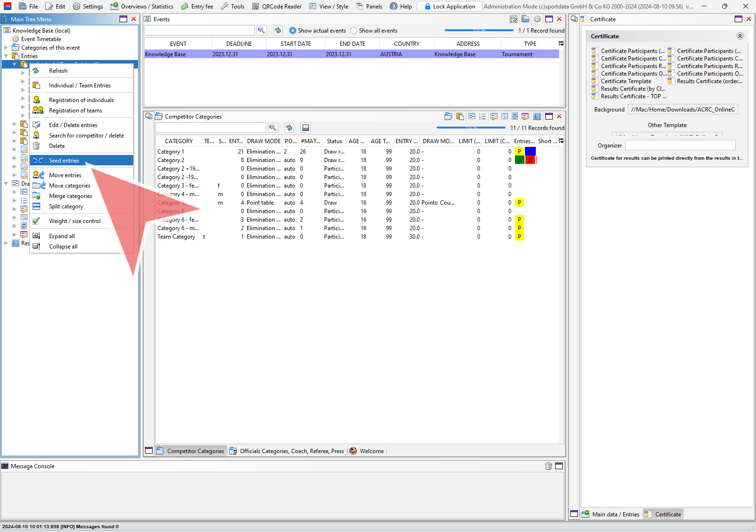756x532 pixels.
Task: Collapse the Entries tree node arrow
Action: tap(6, 56)
